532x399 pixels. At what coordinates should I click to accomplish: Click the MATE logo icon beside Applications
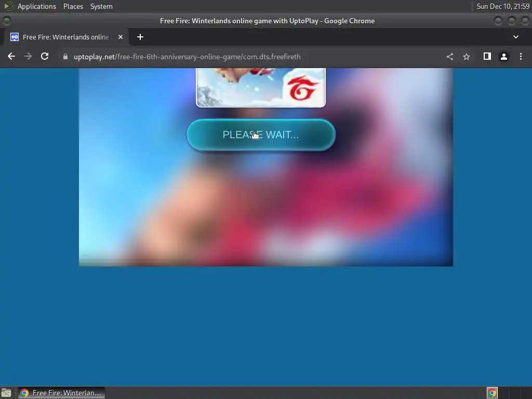point(8,6)
